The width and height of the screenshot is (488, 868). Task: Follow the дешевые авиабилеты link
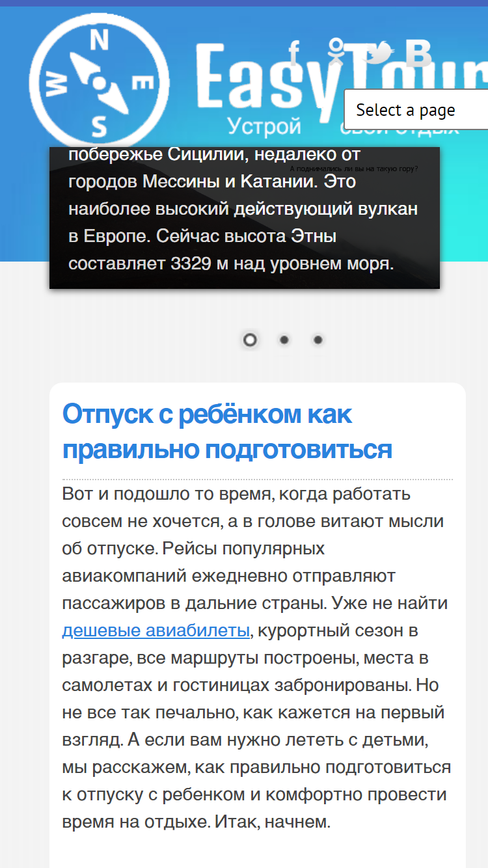tap(156, 631)
